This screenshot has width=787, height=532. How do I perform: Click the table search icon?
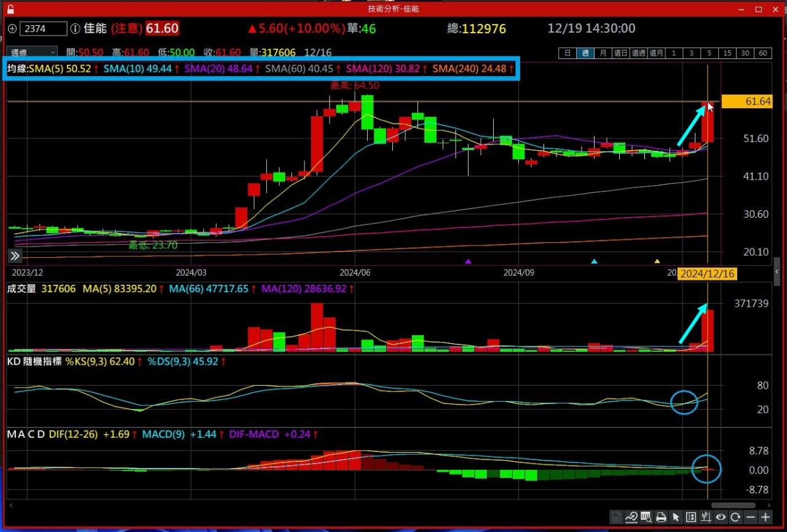[646, 517]
